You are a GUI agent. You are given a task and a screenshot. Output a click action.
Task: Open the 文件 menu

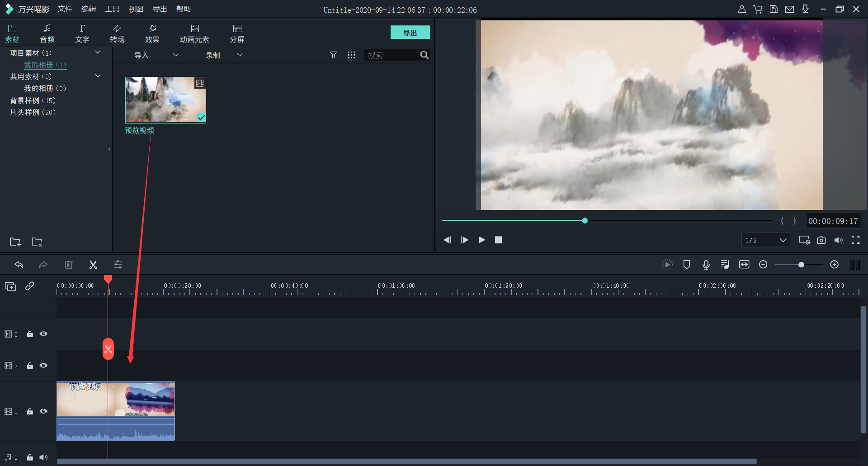[x=65, y=9]
